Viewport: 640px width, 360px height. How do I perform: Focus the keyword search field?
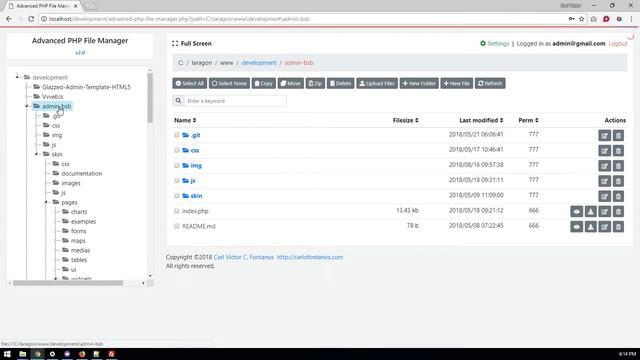click(x=235, y=100)
